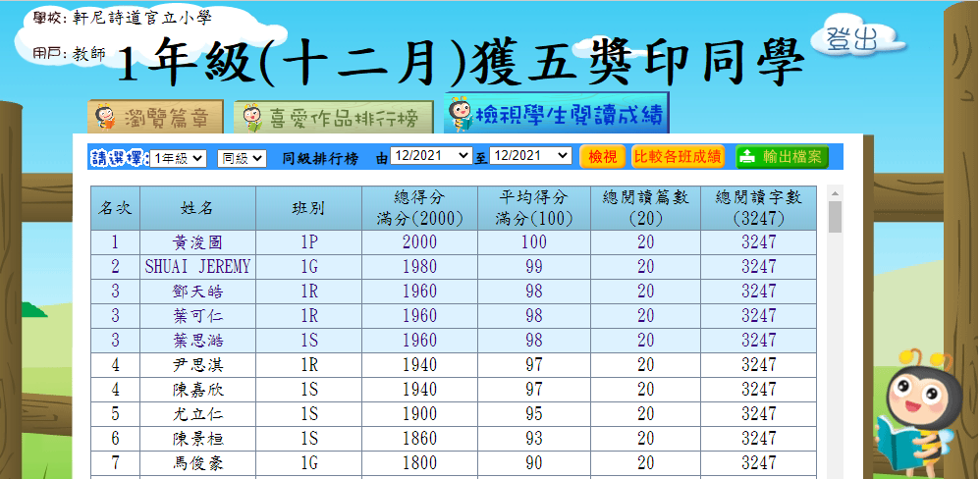Click the 總得分 滿分(2000) column header
Screen dimensions: 980x479
pos(419,208)
